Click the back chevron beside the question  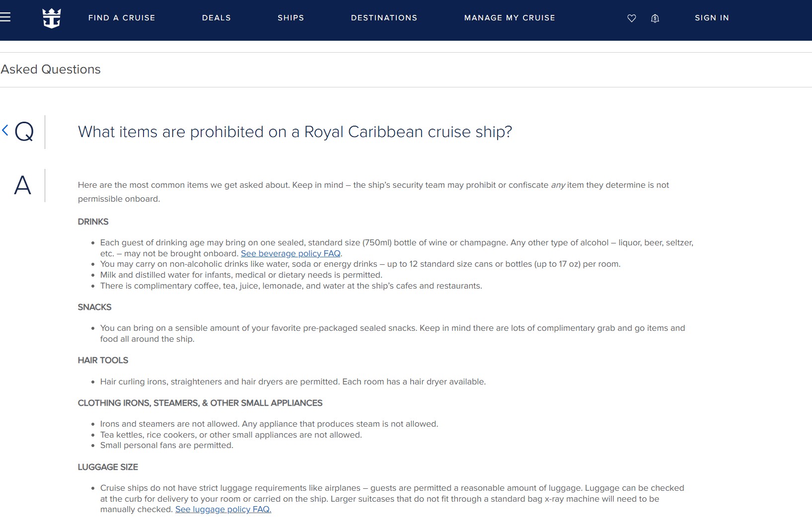coord(4,130)
